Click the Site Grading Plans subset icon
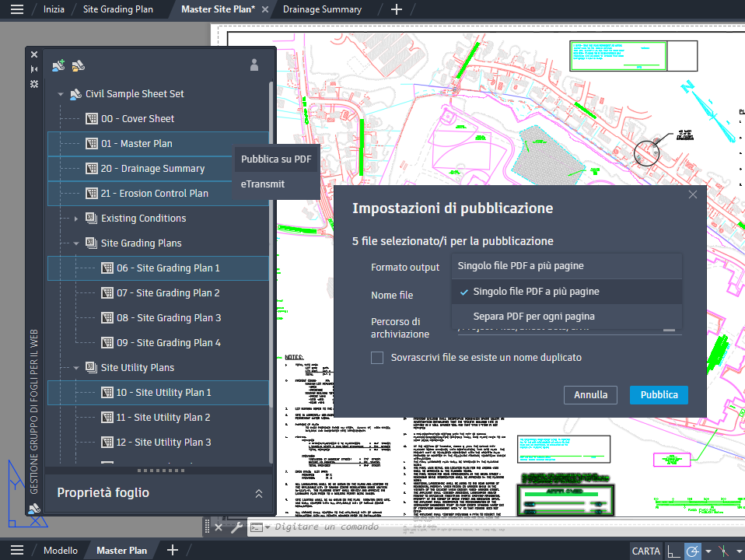The width and height of the screenshot is (745, 560). point(91,243)
